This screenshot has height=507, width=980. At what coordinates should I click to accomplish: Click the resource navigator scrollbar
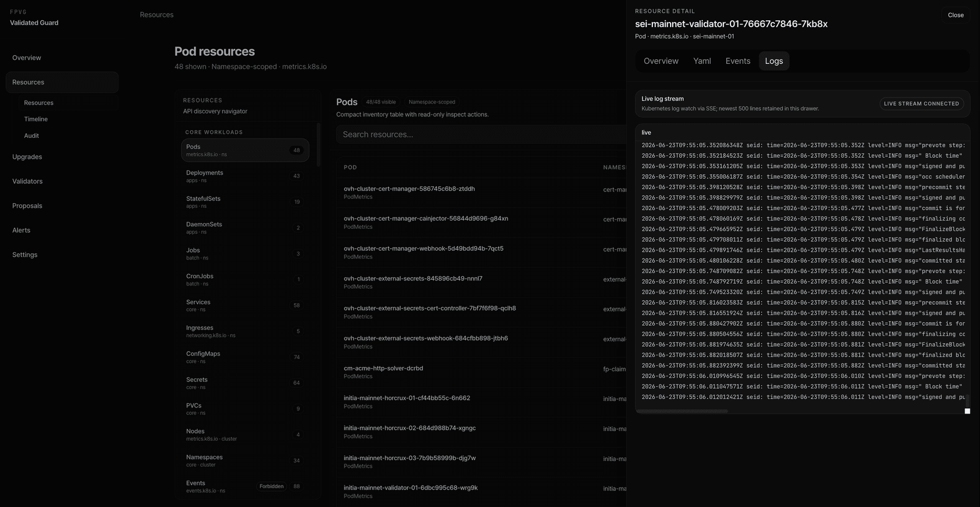[318, 144]
